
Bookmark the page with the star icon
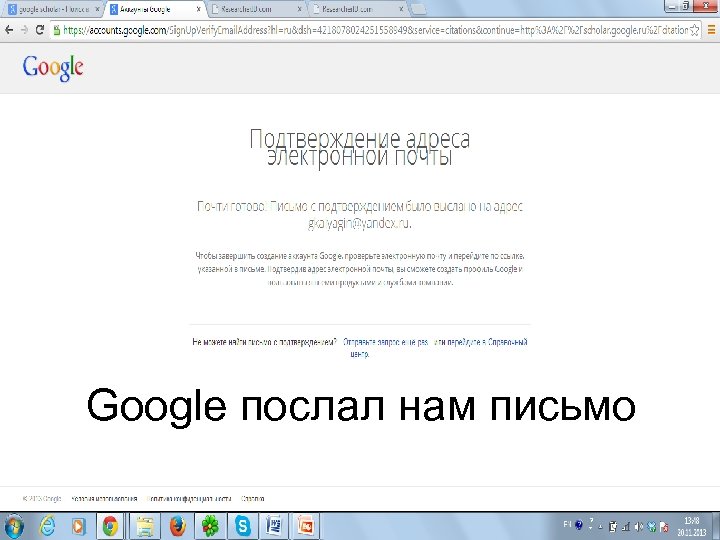694,30
